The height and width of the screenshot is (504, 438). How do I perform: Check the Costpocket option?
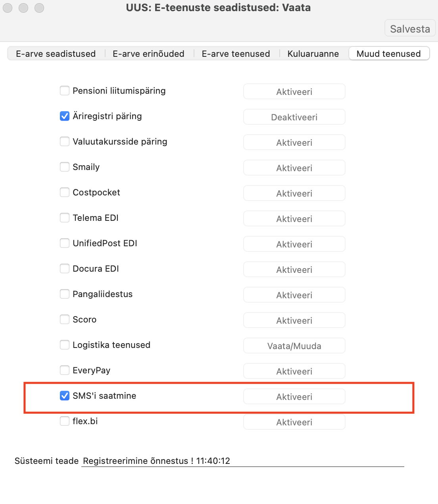pyautogui.click(x=65, y=192)
